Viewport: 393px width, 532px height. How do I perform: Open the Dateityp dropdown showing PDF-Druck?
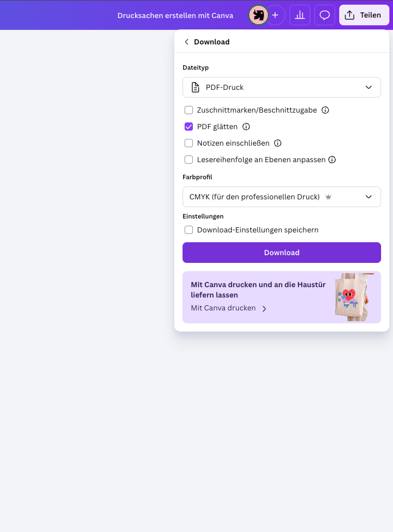pyautogui.click(x=282, y=87)
